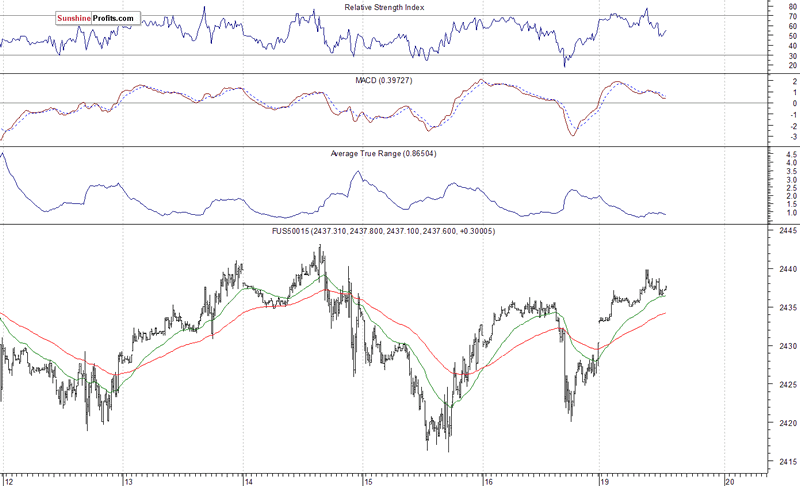Click the Average True Range (0.86504) title

[383, 154]
